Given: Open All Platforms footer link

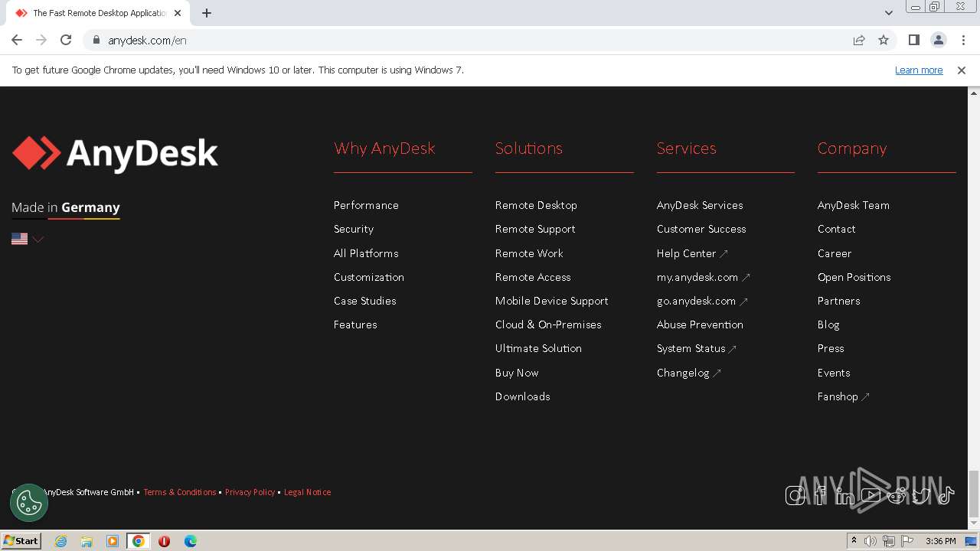Looking at the screenshot, I should [x=366, y=253].
